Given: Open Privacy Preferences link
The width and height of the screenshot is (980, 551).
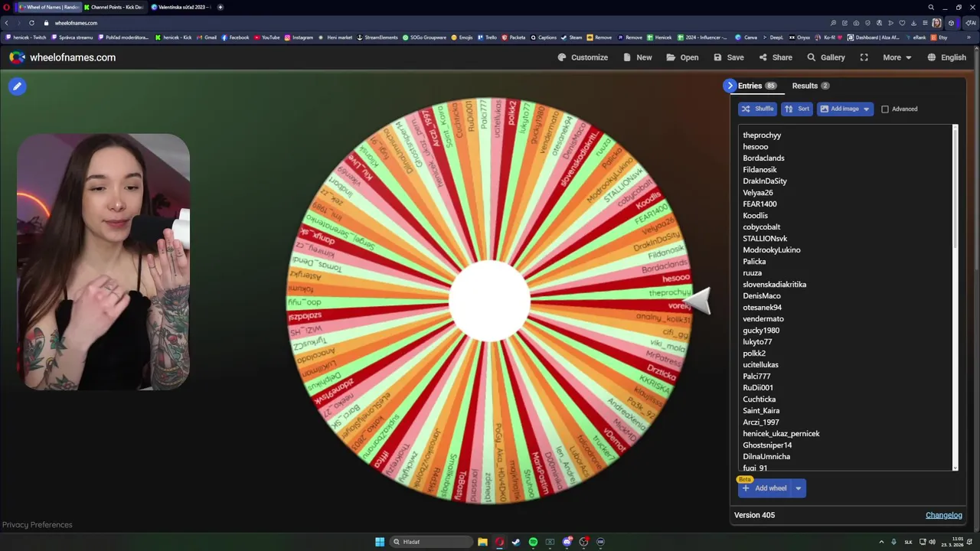Looking at the screenshot, I should click(38, 525).
